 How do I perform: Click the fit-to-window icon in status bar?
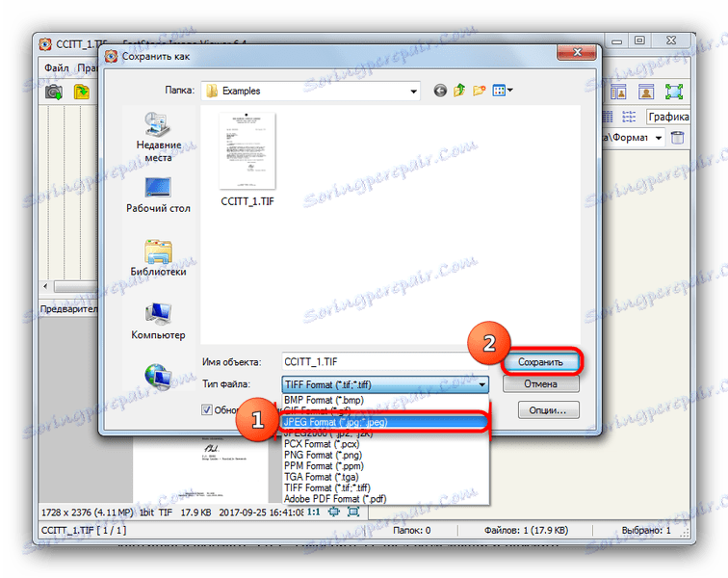click(x=353, y=512)
